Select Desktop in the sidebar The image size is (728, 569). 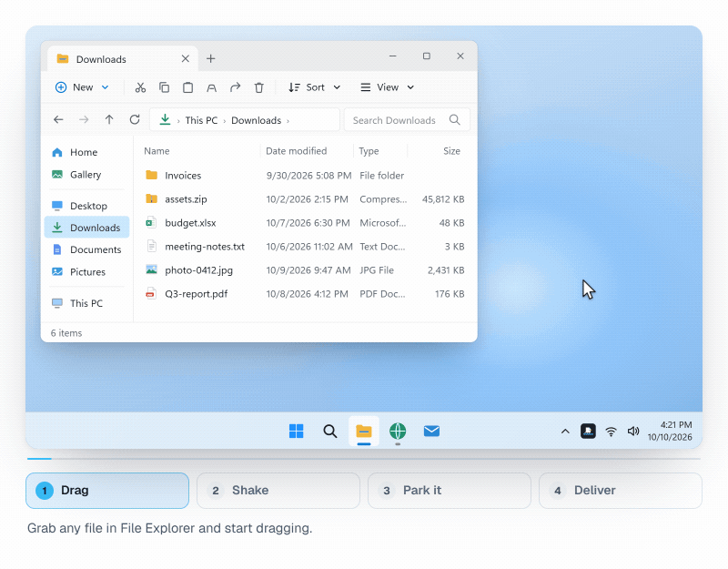click(x=86, y=206)
